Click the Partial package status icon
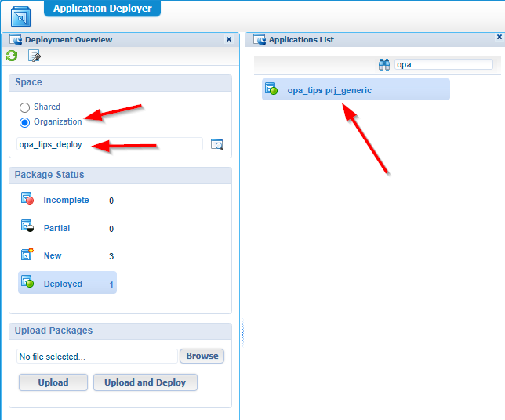Screen dimensions: 505x420 pyautogui.click(x=27, y=227)
